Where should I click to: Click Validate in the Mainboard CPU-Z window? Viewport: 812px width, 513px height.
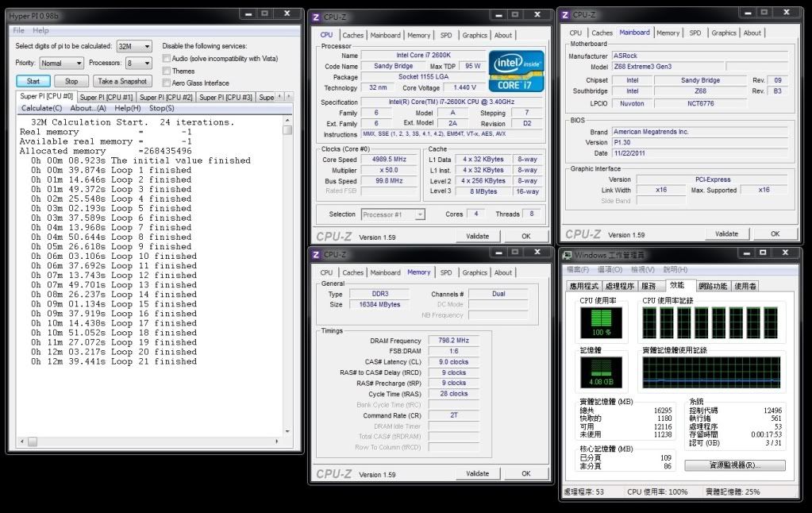click(726, 234)
